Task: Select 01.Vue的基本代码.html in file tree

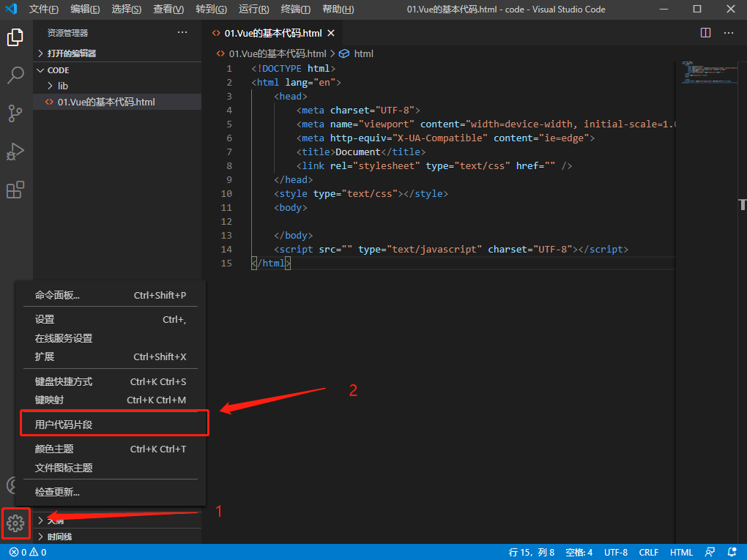Action: tap(116, 102)
